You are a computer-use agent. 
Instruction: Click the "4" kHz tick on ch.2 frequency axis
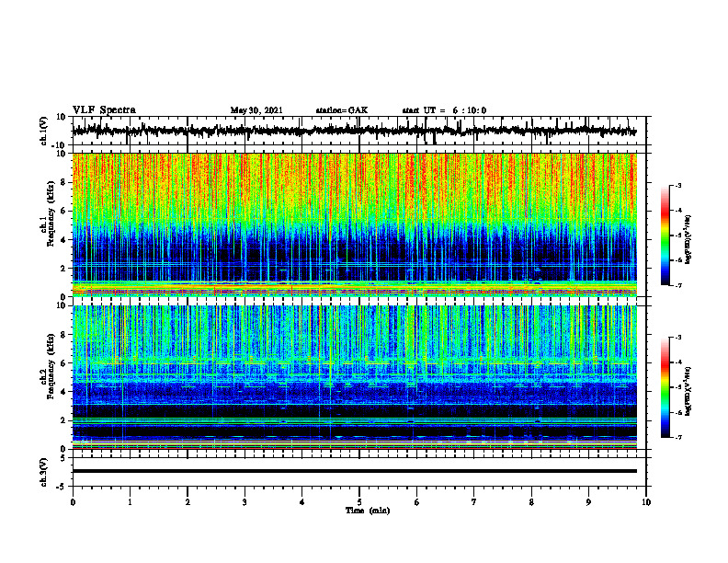coord(63,392)
